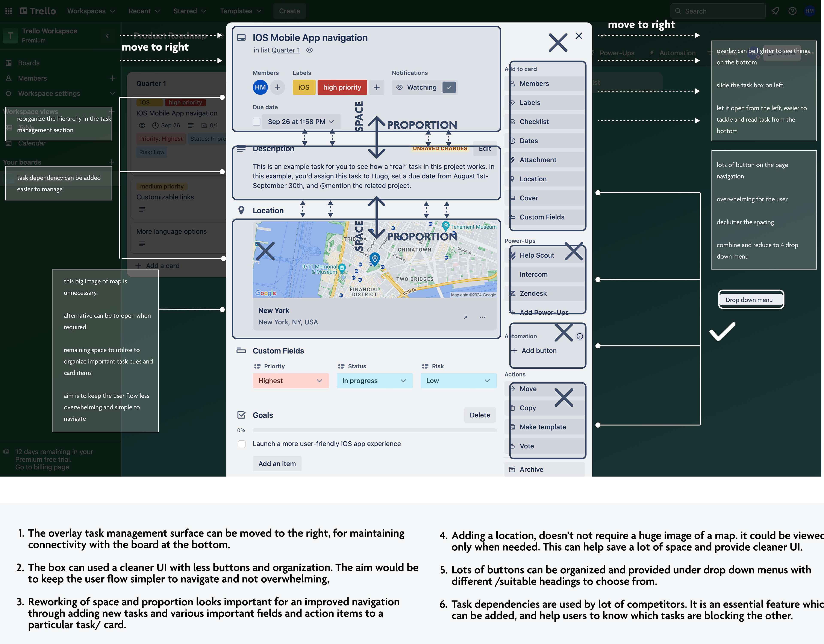Add workspace member plus icon in sidebar
The image size is (824, 644).
point(112,78)
